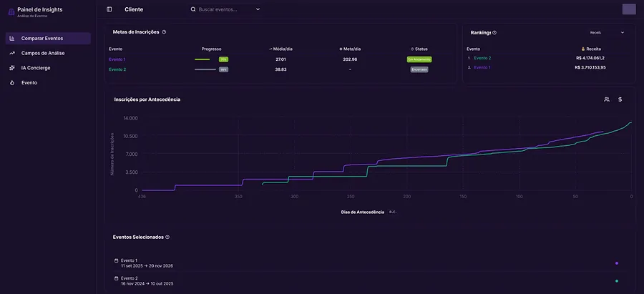Click the purple color dot for Evento 1
The width and height of the screenshot is (644, 294).
click(x=617, y=263)
